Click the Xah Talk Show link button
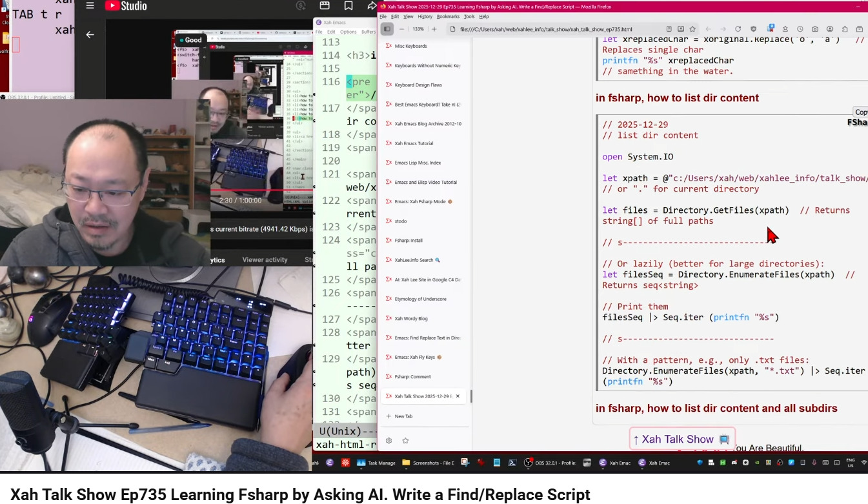 [x=681, y=439]
